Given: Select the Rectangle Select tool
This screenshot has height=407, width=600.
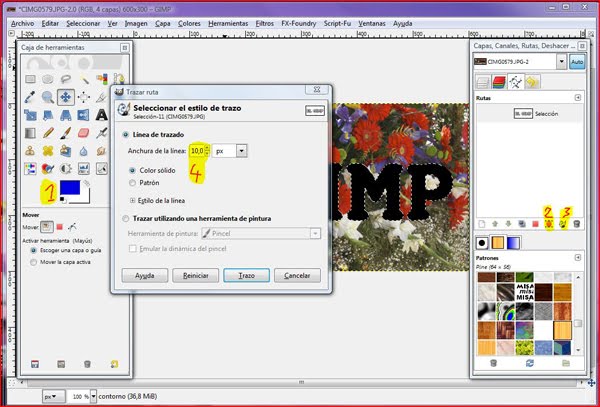Looking at the screenshot, I should (x=30, y=79).
